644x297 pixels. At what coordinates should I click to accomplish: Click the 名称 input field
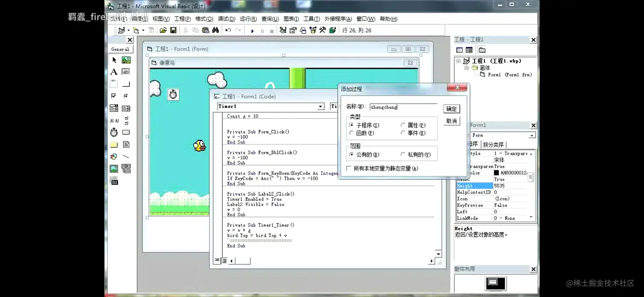(403, 107)
